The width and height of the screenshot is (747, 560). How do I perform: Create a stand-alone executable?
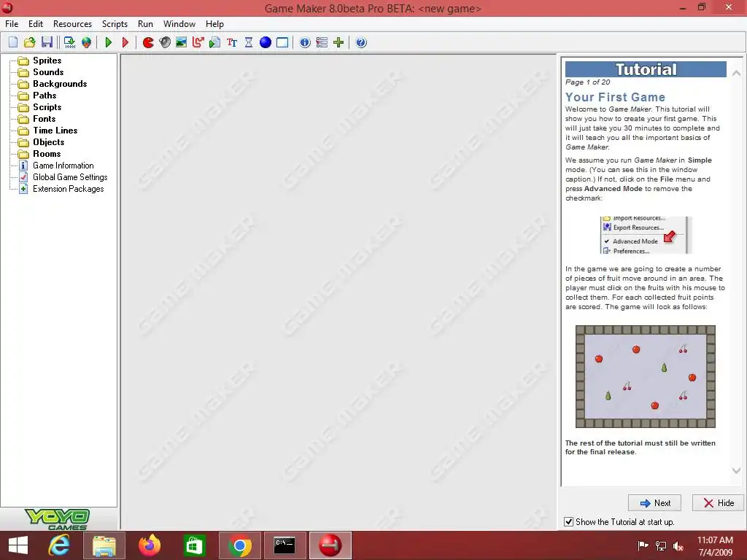click(x=69, y=42)
